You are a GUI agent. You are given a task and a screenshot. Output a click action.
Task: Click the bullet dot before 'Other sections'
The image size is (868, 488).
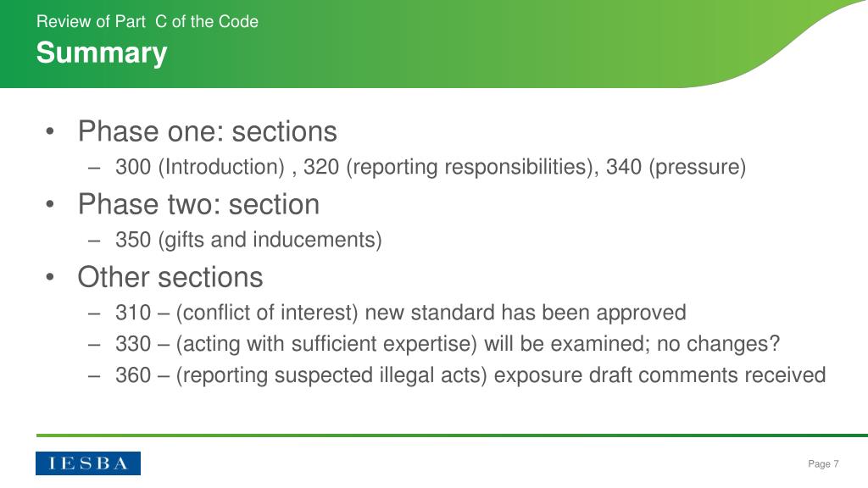click(x=50, y=277)
